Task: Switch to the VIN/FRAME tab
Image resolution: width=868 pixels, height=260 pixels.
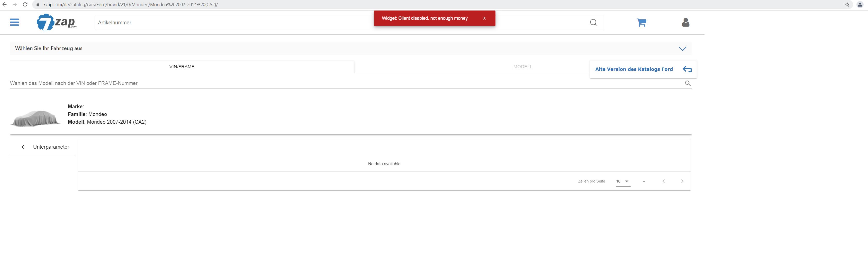Action: (x=182, y=66)
